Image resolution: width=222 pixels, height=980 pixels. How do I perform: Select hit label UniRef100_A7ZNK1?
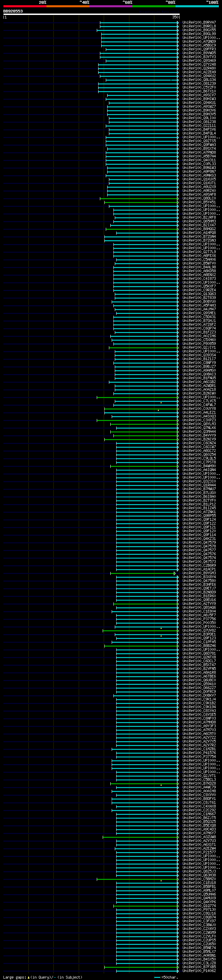coord(199,512)
